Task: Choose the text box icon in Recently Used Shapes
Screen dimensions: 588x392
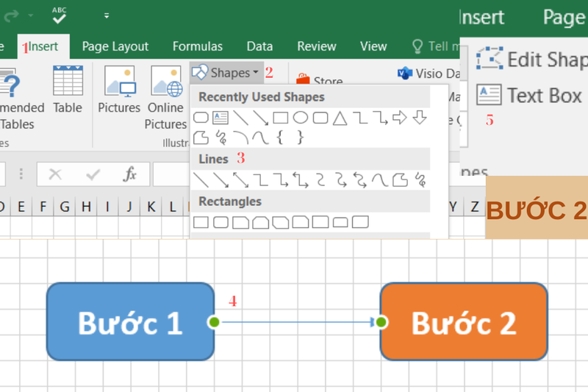Action: tap(220, 118)
